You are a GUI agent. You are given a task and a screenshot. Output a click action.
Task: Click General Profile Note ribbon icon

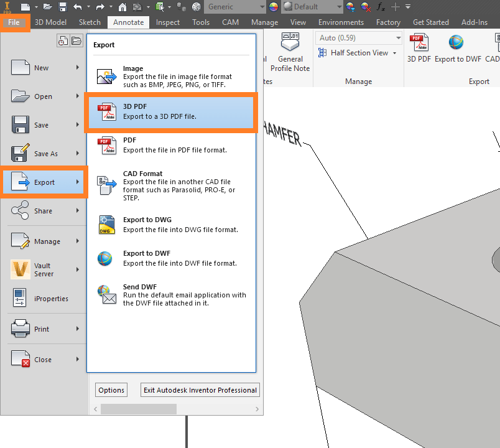290,42
